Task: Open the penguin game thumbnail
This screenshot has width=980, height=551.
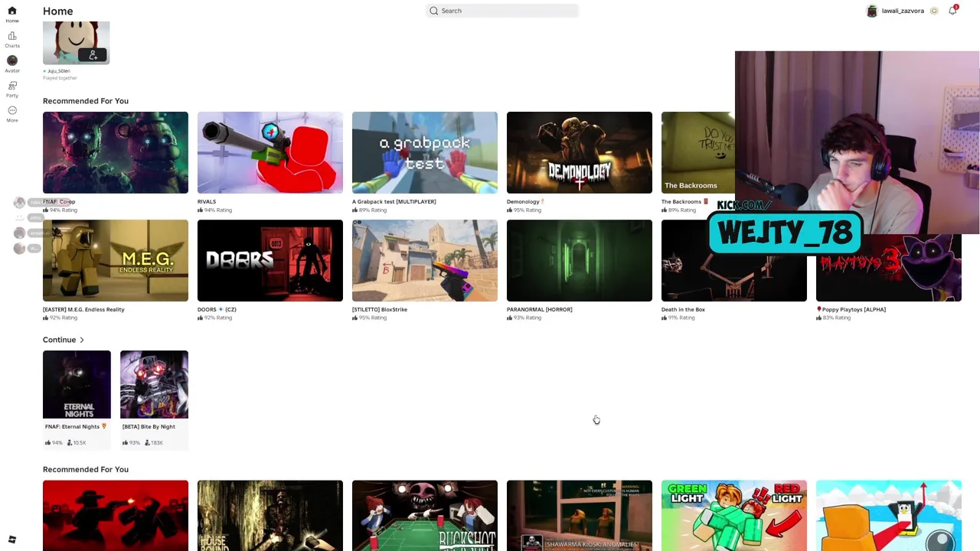Action: pyautogui.click(x=889, y=515)
